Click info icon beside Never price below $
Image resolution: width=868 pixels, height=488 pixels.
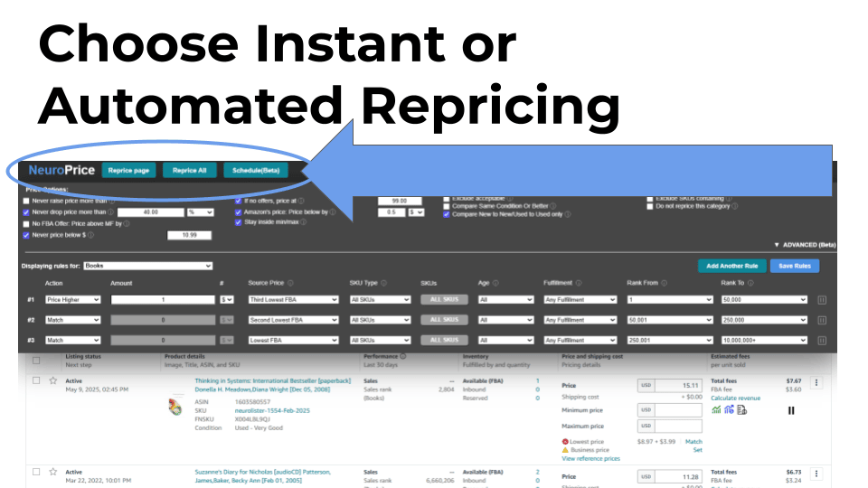(x=90, y=235)
